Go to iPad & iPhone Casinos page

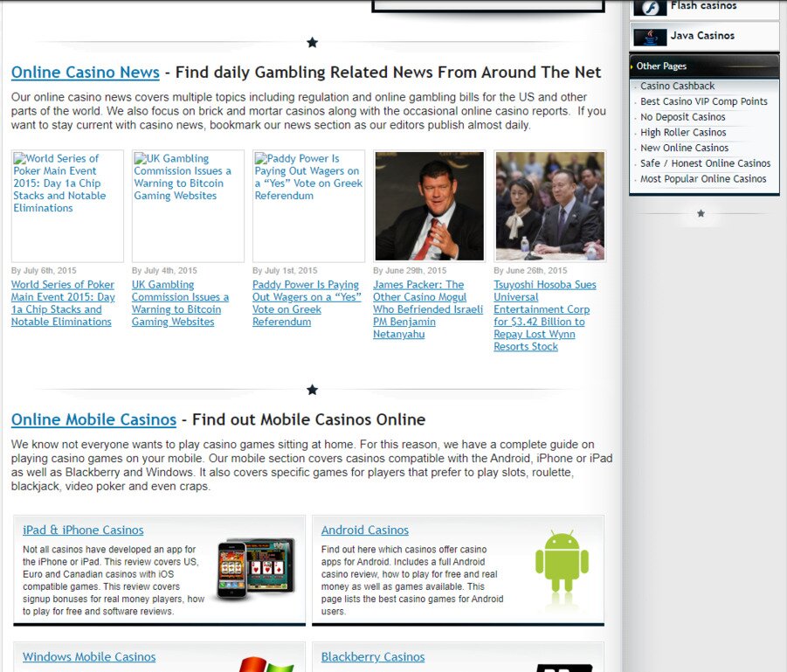pyautogui.click(x=83, y=530)
